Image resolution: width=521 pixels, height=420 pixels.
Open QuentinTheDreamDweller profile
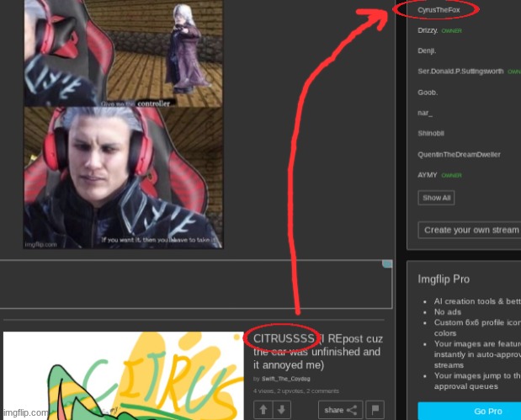459,155
